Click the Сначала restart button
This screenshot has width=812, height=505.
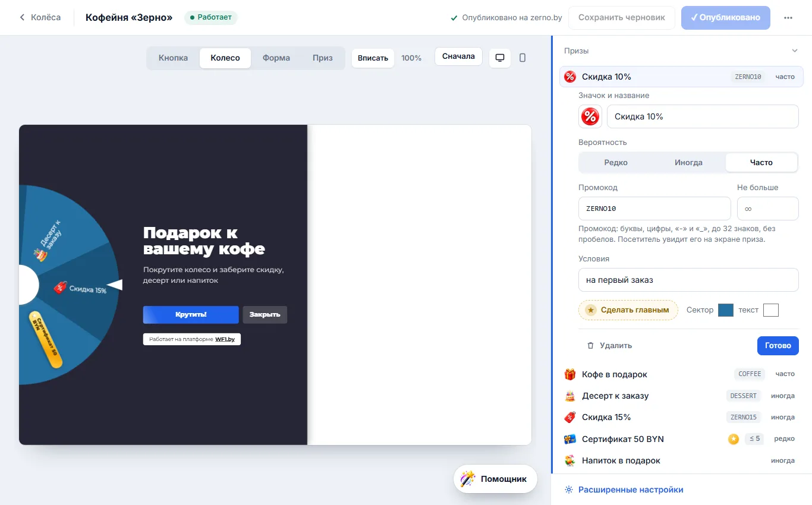click(x=458, y=56)
